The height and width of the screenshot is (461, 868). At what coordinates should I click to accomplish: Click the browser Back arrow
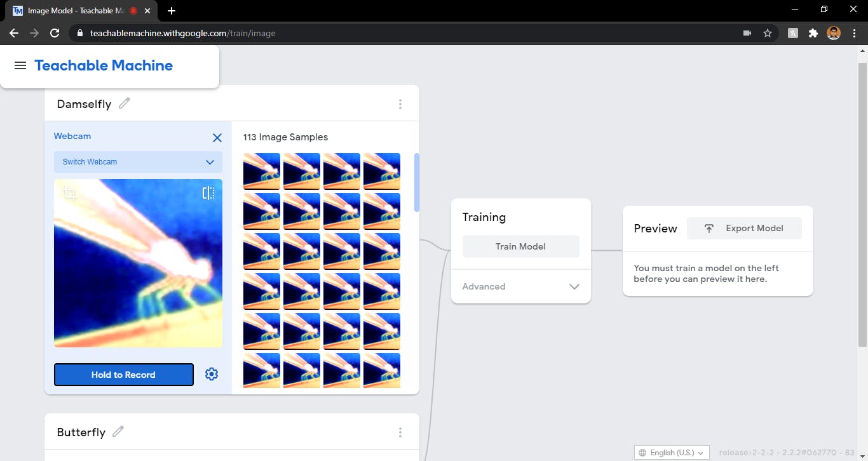point(14,33)
